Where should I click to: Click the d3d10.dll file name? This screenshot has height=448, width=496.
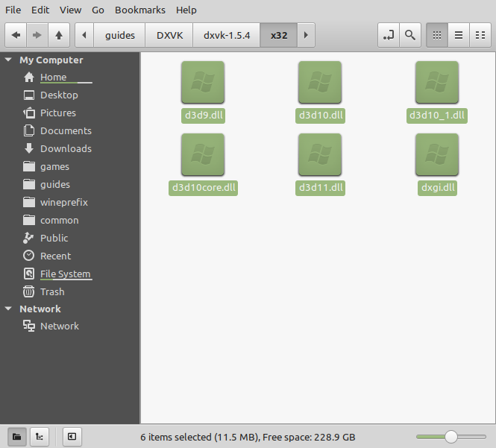tap(321, 116)
